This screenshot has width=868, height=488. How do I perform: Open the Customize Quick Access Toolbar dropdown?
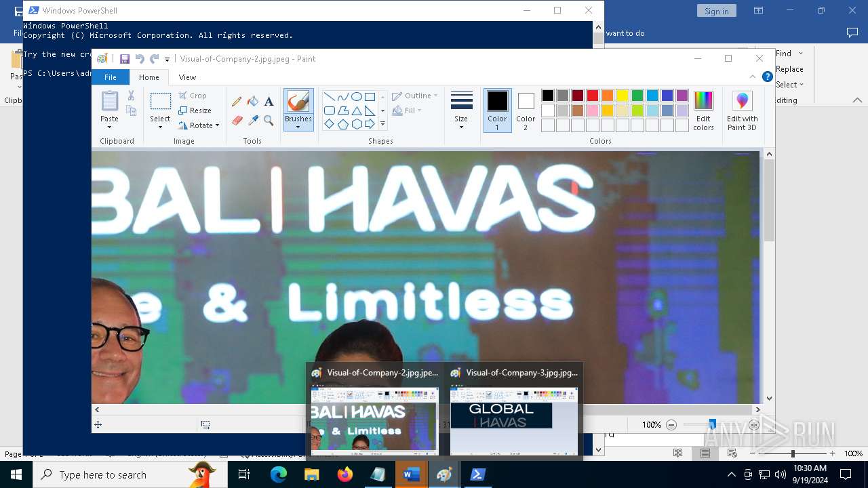click(x=167, y=60)
